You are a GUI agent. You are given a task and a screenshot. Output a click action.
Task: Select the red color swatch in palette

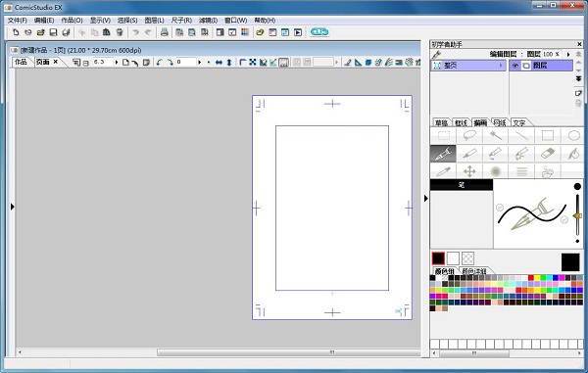[530, 278]
